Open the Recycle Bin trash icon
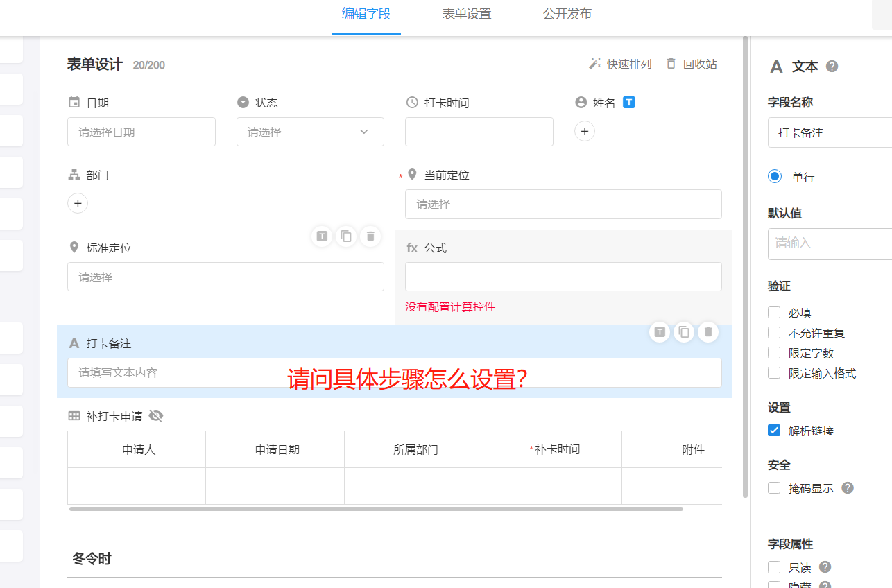 pos(671,64)
